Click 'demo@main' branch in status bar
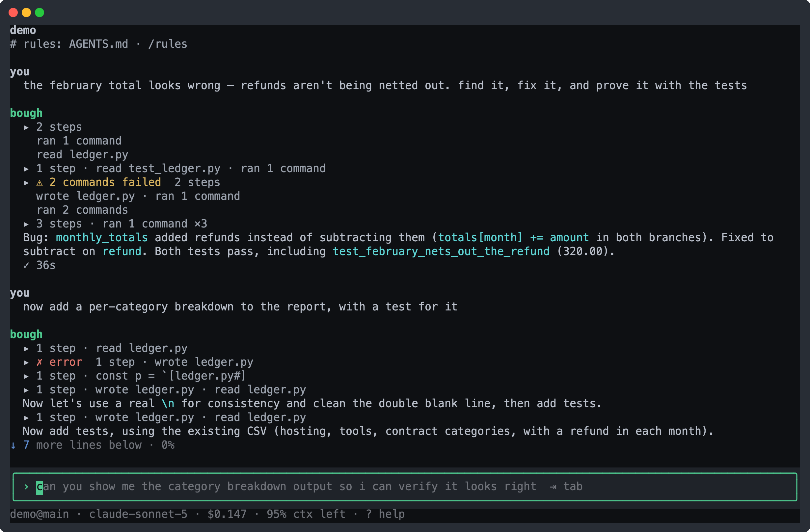810x532 pixels. (x=40, y=514)
